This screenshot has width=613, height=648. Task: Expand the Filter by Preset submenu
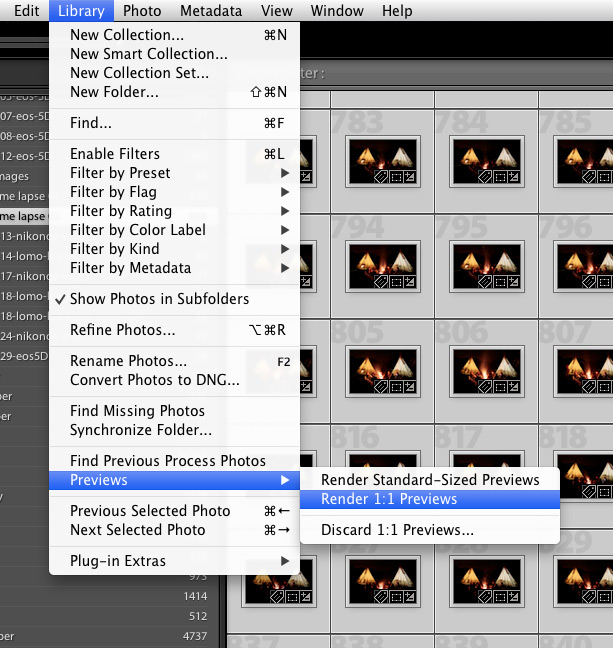pos(174,173)
